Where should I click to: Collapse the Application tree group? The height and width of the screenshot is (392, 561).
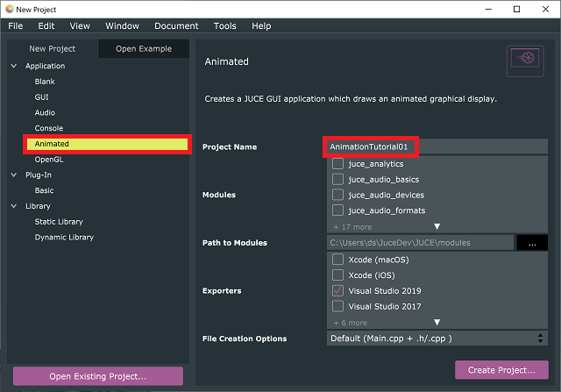click(x=14, y=66)
